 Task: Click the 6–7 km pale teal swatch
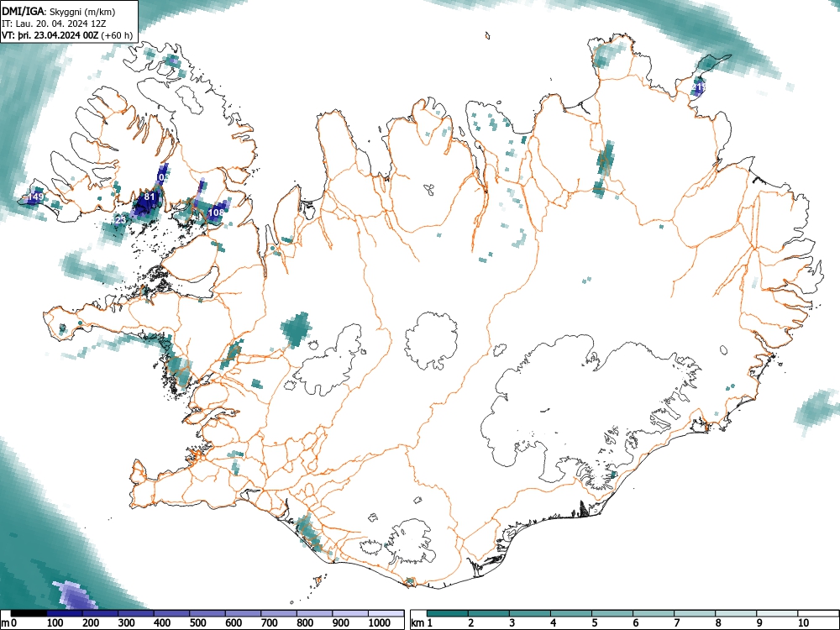point(653,613)
